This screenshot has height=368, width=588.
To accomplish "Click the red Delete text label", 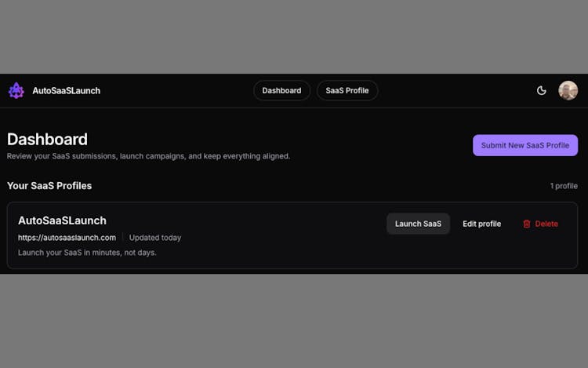I will click(x=546, y=224).
